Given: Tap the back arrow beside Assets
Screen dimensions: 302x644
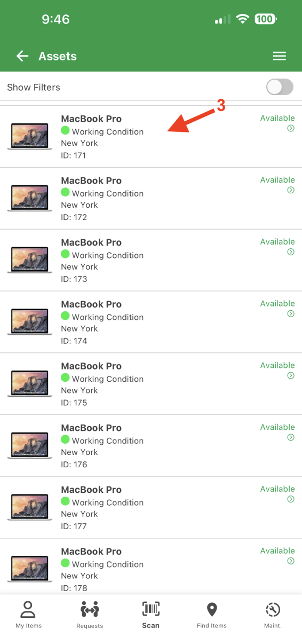Looking at the screenshot, I should tap(22, 56).
